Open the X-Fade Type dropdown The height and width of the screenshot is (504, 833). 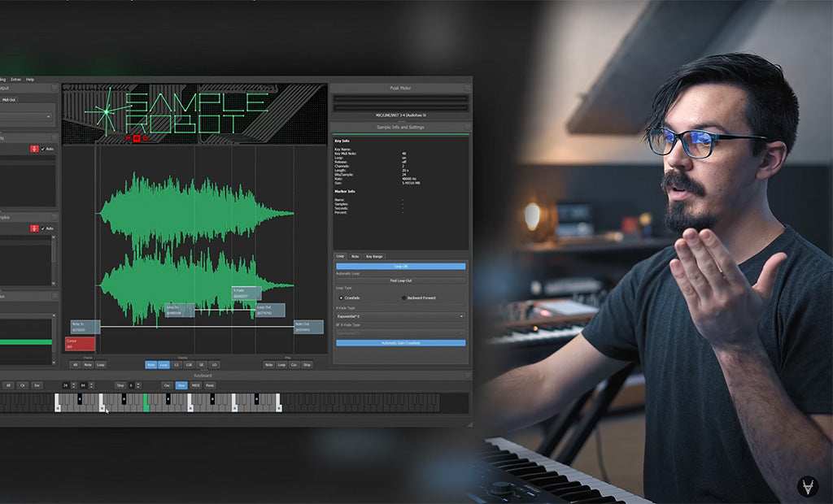click(x=400, y=316)
